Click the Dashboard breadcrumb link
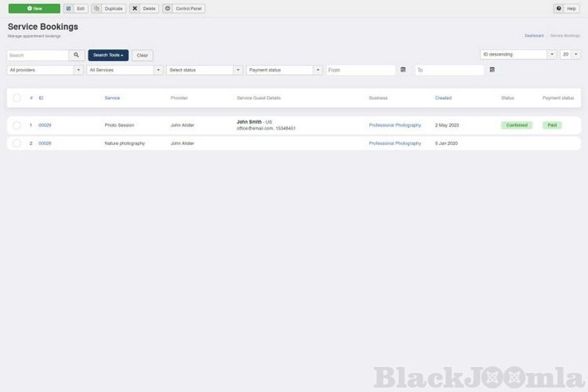Viewport: 588px width, 392px height. (x=534, y=35)
